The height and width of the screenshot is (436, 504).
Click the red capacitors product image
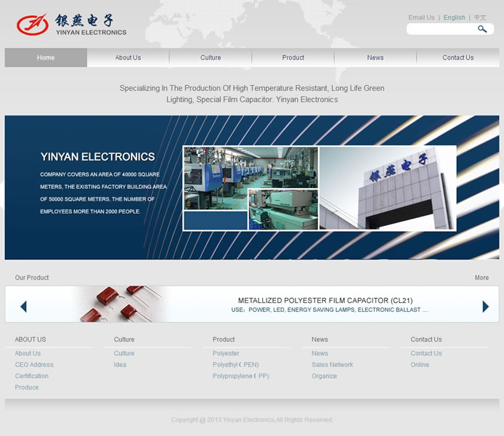pos(121,304)
